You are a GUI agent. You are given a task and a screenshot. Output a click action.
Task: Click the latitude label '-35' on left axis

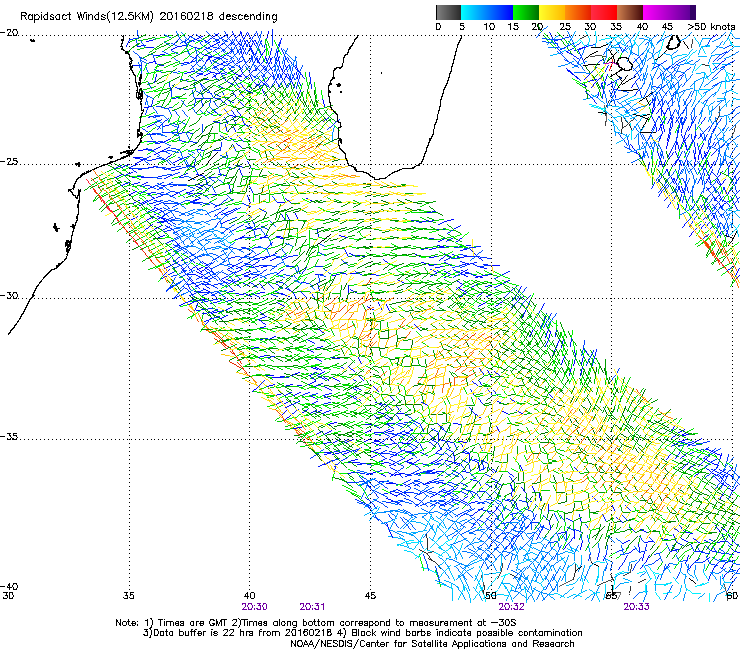pos(9,436)
